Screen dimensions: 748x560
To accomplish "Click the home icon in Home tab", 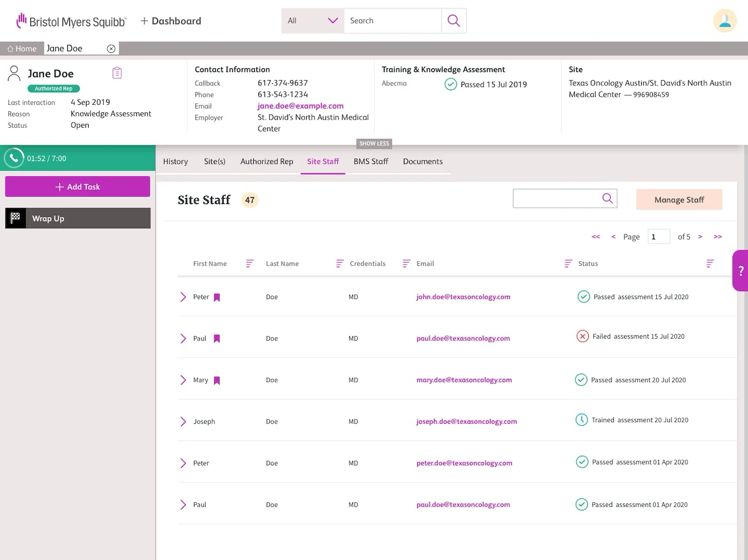I will point(10,49).
